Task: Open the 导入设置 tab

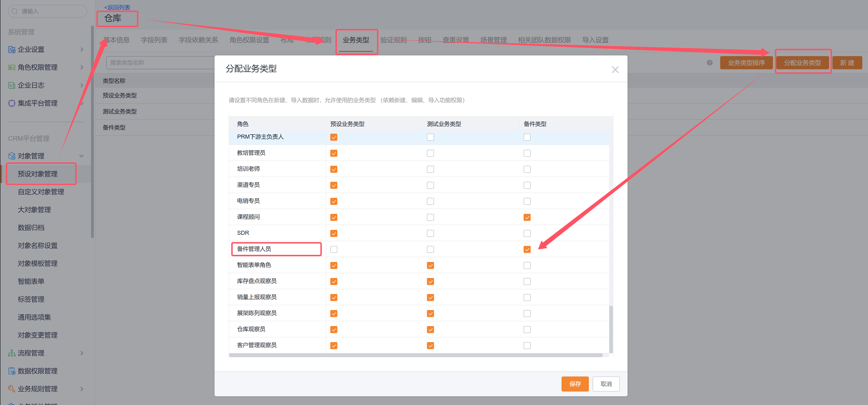Action: (595, 40)
